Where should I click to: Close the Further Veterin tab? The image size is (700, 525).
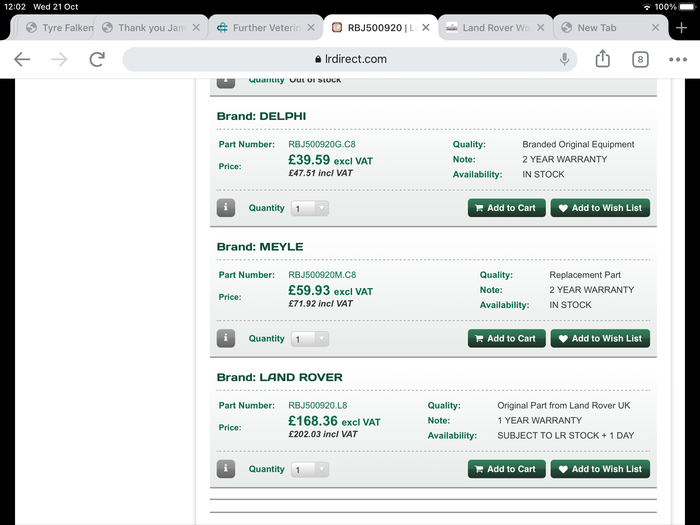click(x=311, y=28)
